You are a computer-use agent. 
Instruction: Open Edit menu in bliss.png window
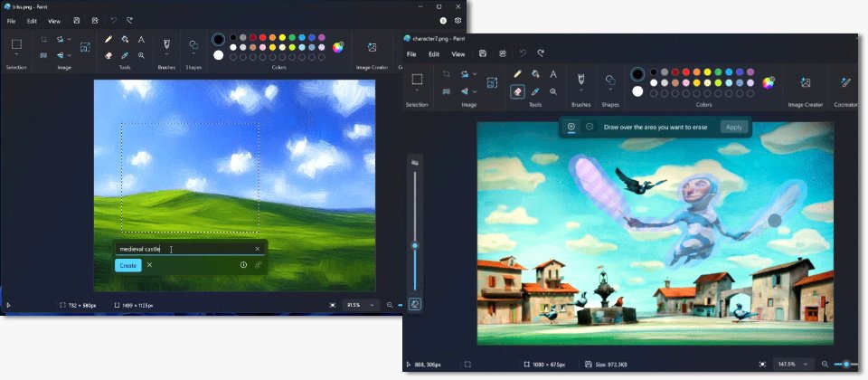click(x=33, y=21)
